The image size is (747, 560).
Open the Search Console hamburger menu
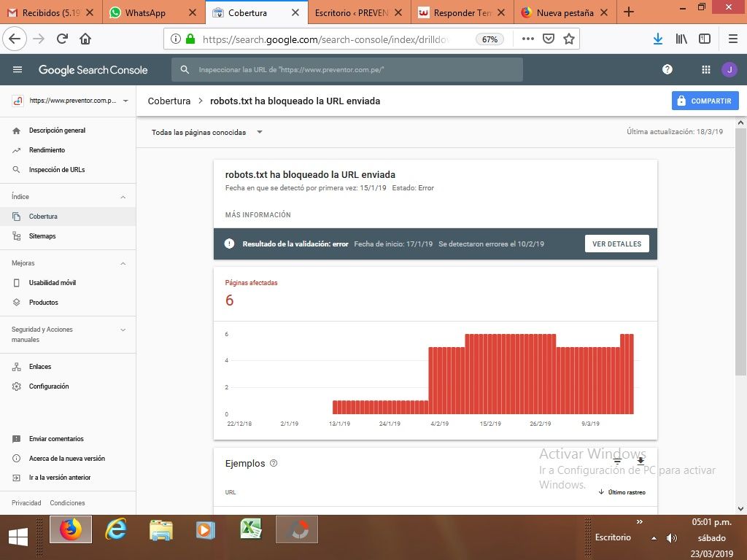[18, 69]
